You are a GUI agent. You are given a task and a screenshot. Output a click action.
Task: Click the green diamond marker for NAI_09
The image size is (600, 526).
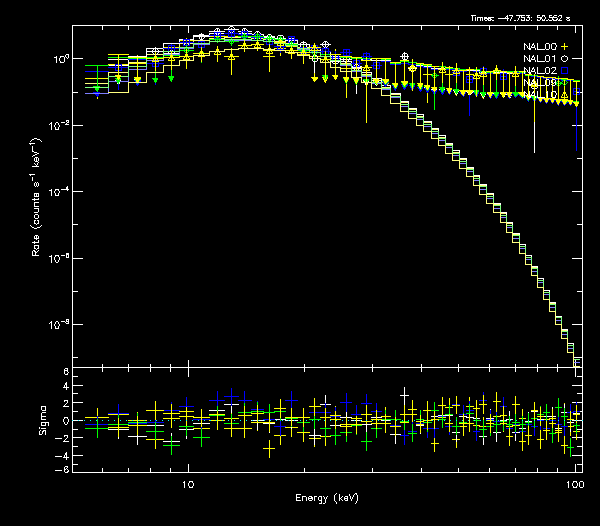[564, 84]
